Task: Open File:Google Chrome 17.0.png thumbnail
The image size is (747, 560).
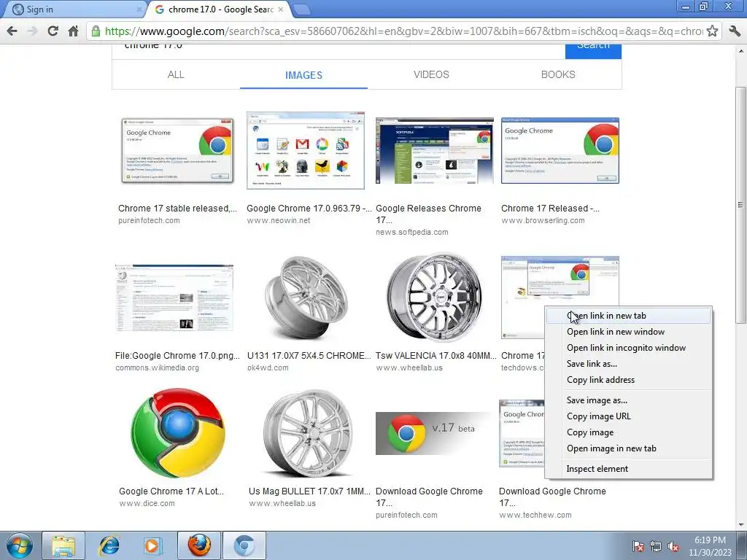Action: [174, 297]
